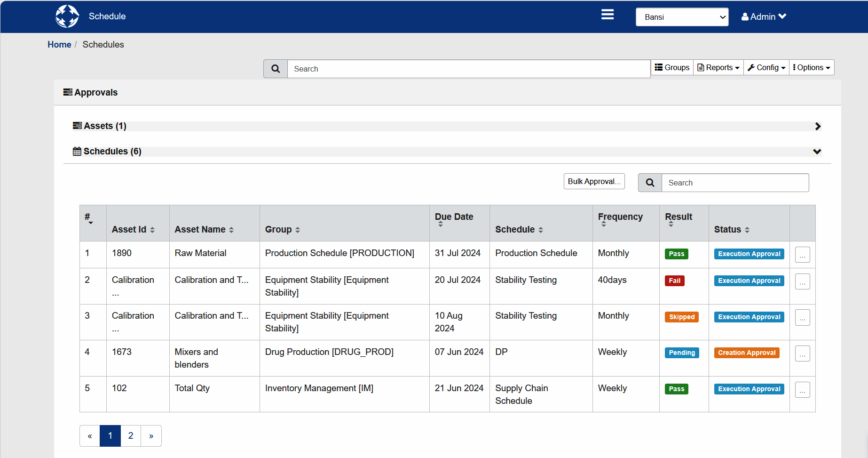Open the Options dropdown
Viewport: 868px width, 458px height.
click(x=812, y=67)
